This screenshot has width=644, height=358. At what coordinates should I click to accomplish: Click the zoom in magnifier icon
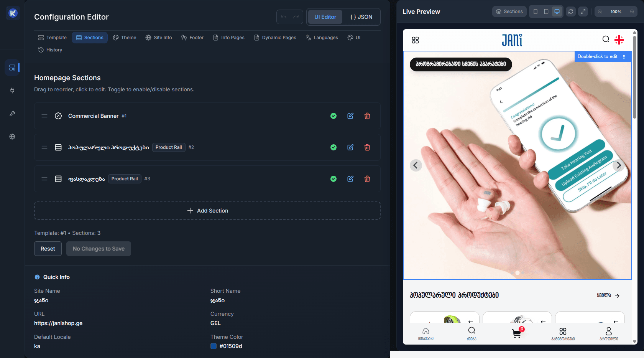pos(632,12)
